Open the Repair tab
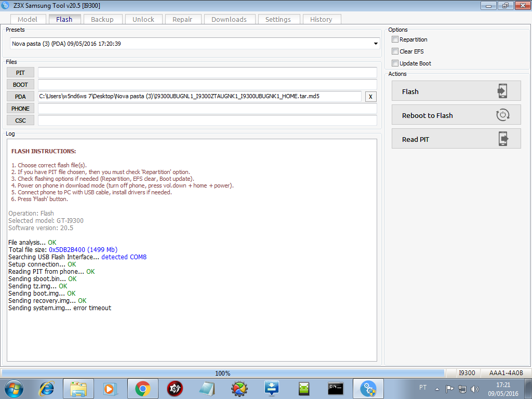This screenshot has width=532, height=399. [x=182, y=19]
